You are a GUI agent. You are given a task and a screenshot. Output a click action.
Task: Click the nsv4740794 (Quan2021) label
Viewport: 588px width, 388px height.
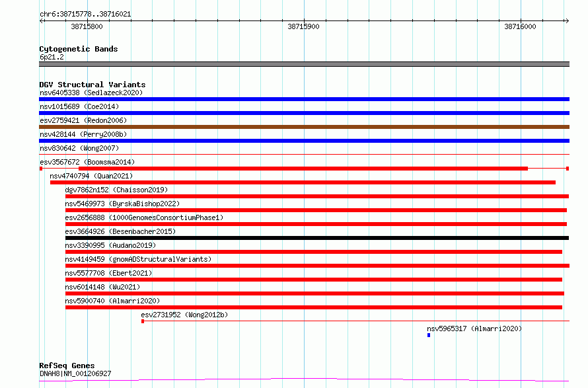tap(91, 176)
